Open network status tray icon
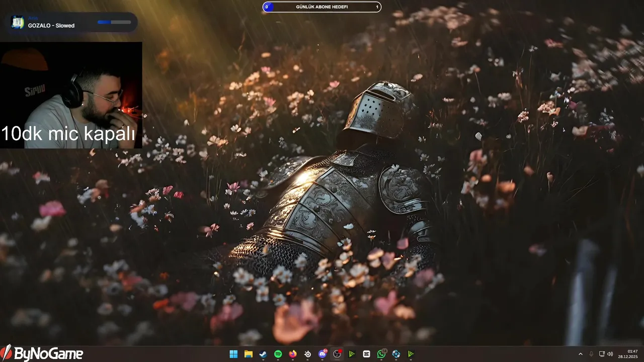Image resolution: width=644 pixels, height=362 pixels. click(x=602, y=354)
